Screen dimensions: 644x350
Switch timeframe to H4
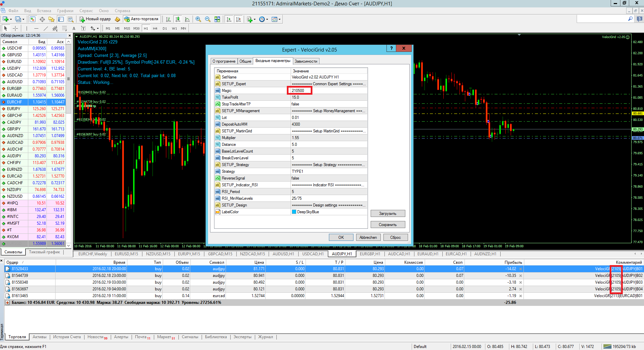(155, 28)
